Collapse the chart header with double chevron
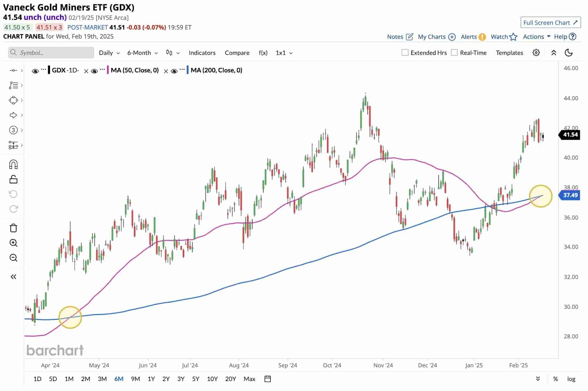This screenshot has width=588, height=391. [x=554, y=53]
